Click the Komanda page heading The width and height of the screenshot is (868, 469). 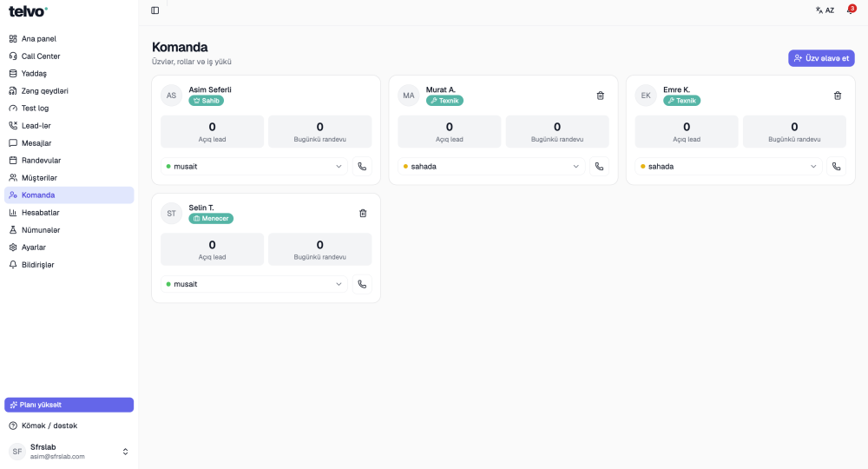(x=180, y=47)
